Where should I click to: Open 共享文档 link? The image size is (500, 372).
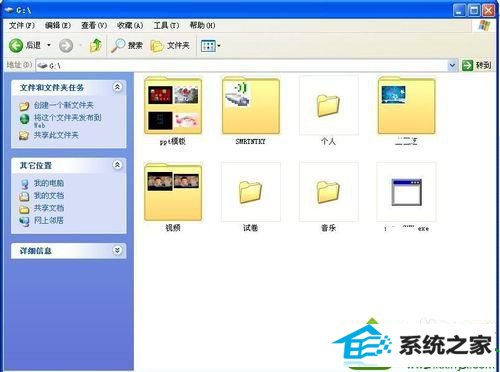click(49, 208)
